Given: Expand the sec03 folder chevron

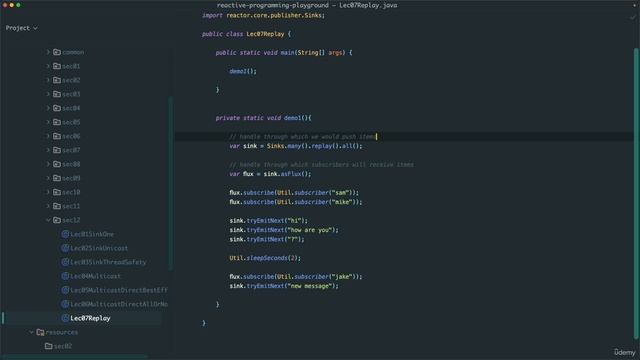Looking at the screenshot, I should (x=48, y=94).
